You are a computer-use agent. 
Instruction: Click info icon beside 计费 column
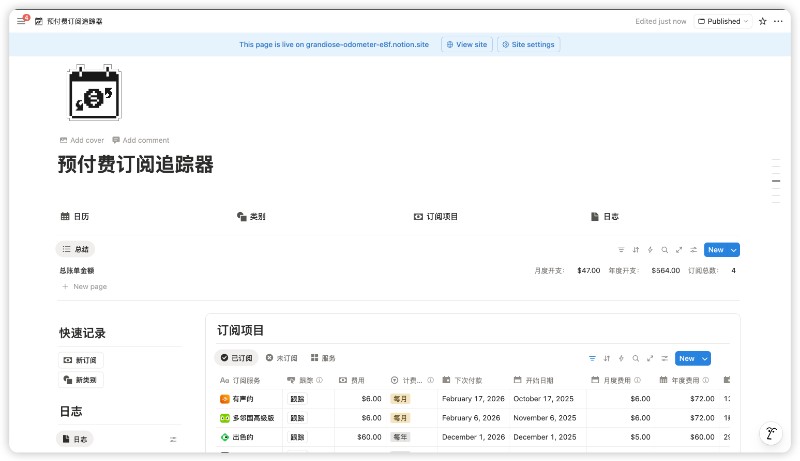[x=431, y=380]
